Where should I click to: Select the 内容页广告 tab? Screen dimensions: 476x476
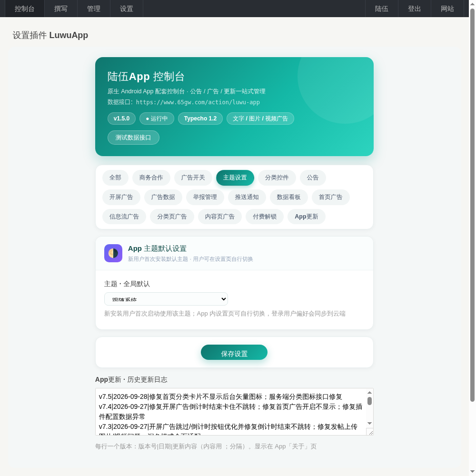pos(220,217)
